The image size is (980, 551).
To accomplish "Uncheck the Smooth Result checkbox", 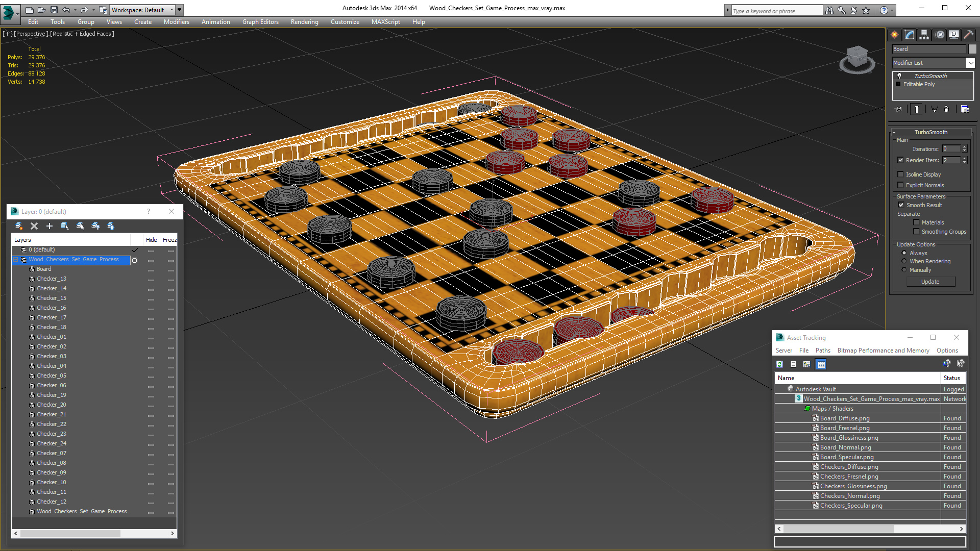I will [x=901, y=205].
